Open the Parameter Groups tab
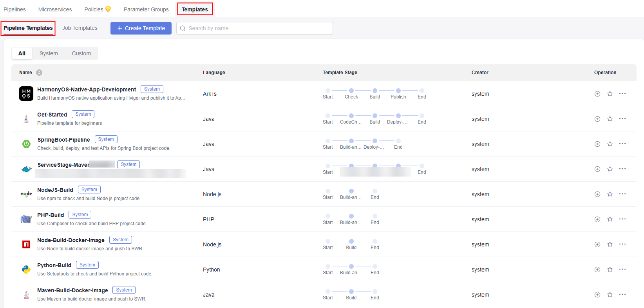644x308 pixels. 146,9
